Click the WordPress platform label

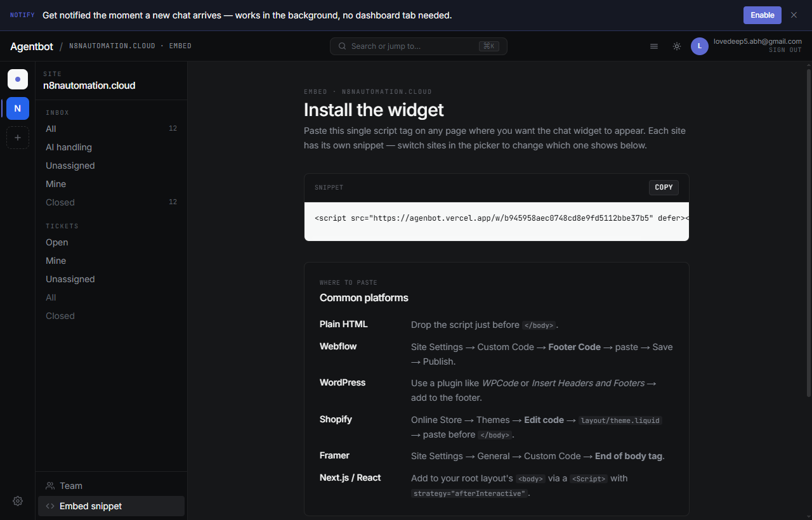(343, 382)
